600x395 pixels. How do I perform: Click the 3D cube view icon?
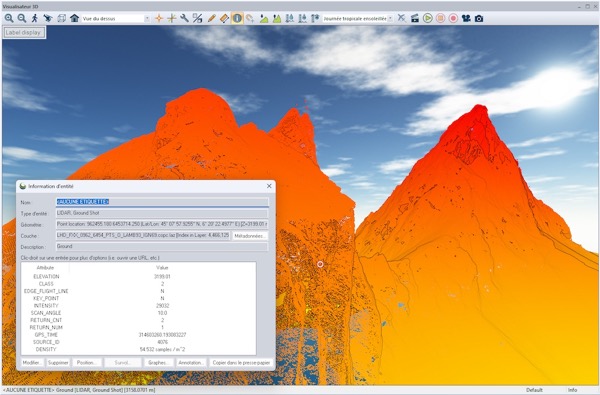point(61,18)
